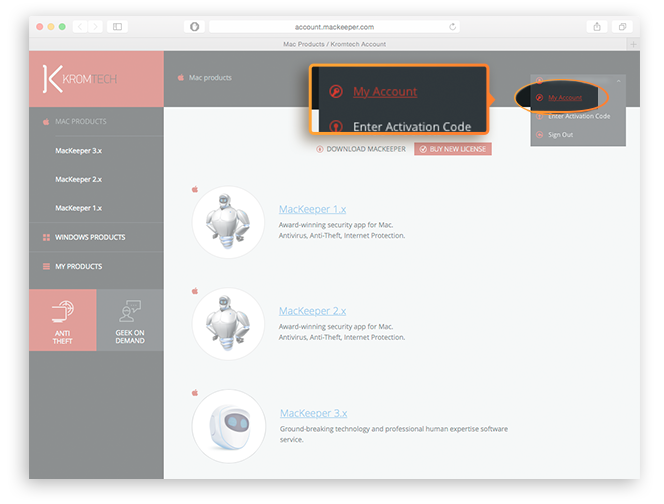This screenshot has width=664, height=504.
Task: Click the Buy New License button
Action: pos(453,149)
